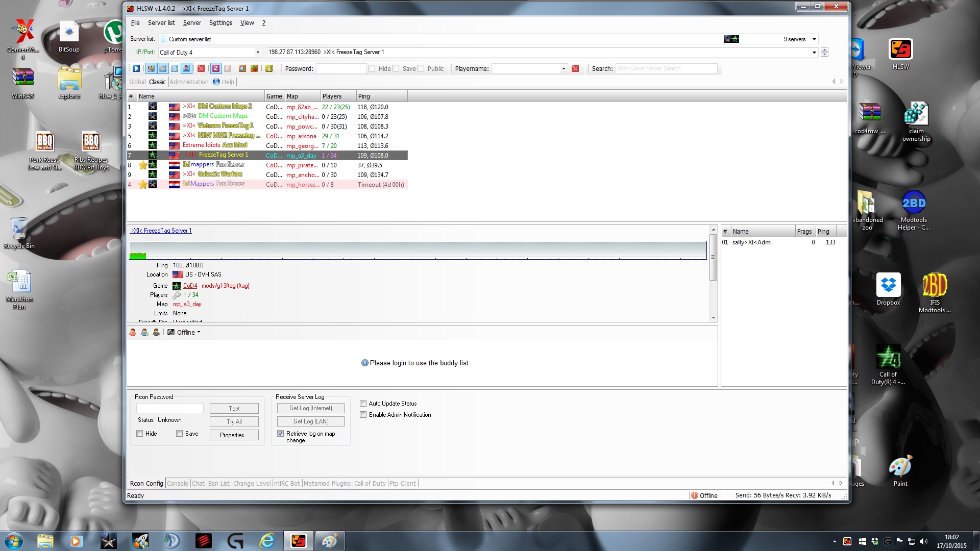Click the blue play/connect toolbar icon
Viewport: 980px width, 551px height.
136,68
